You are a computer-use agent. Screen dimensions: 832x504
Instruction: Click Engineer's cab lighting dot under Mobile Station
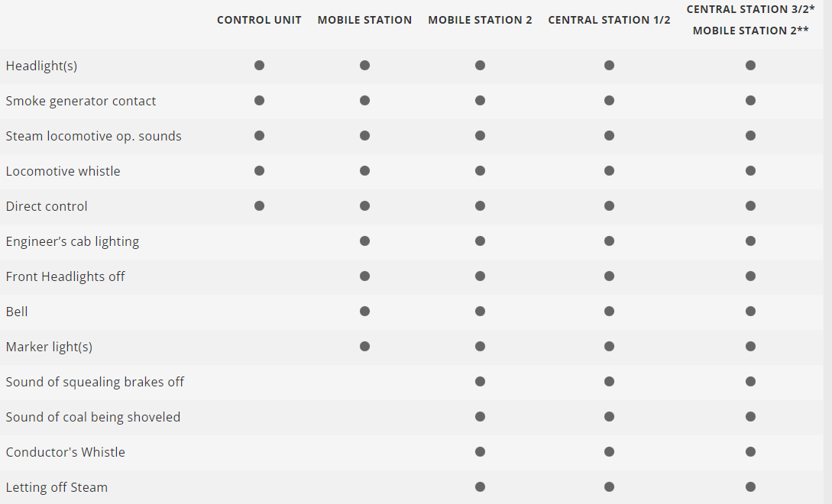pos(365,241)
